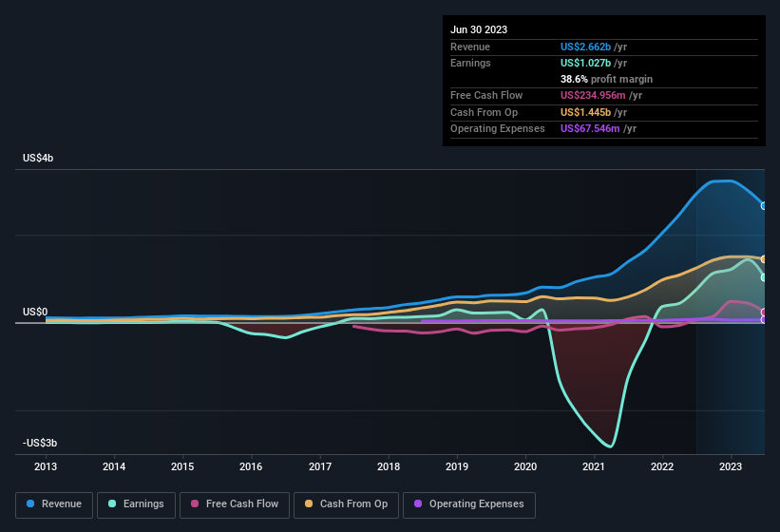Click the US$1.445b cash from op value
The image size is (780, 532).
tap(585, 112)
